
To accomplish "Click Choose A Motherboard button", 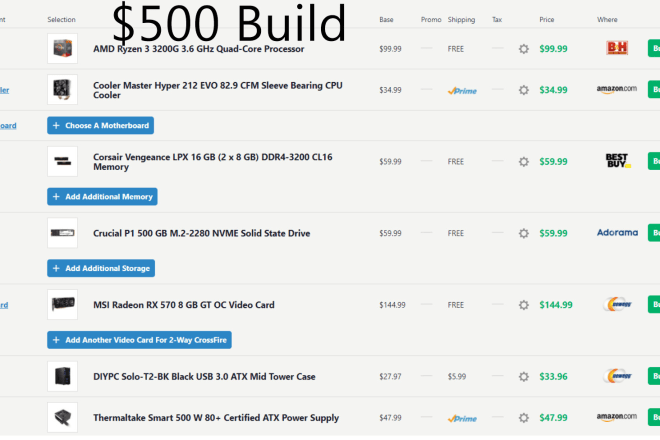I will 101,125.
